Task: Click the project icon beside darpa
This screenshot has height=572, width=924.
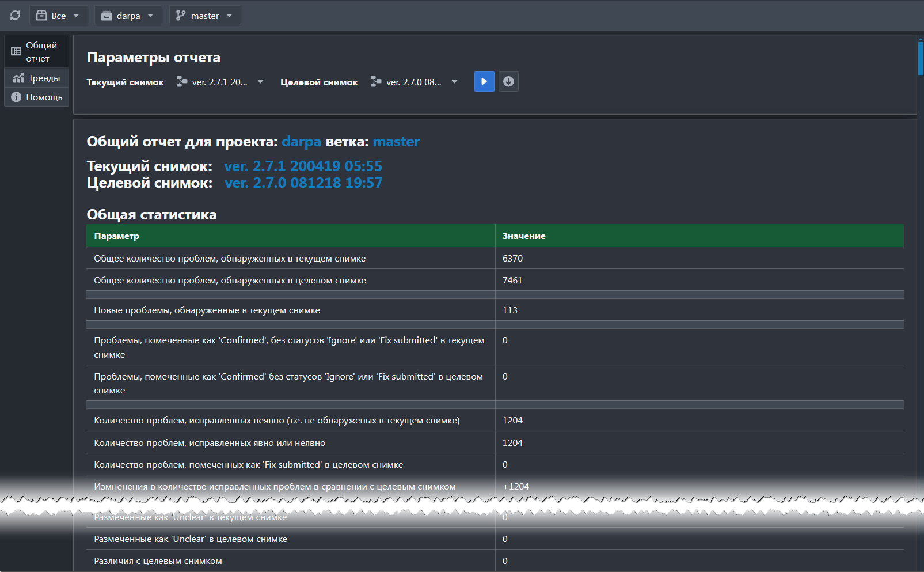Action: pyautogui.click(x=107, y=16)
